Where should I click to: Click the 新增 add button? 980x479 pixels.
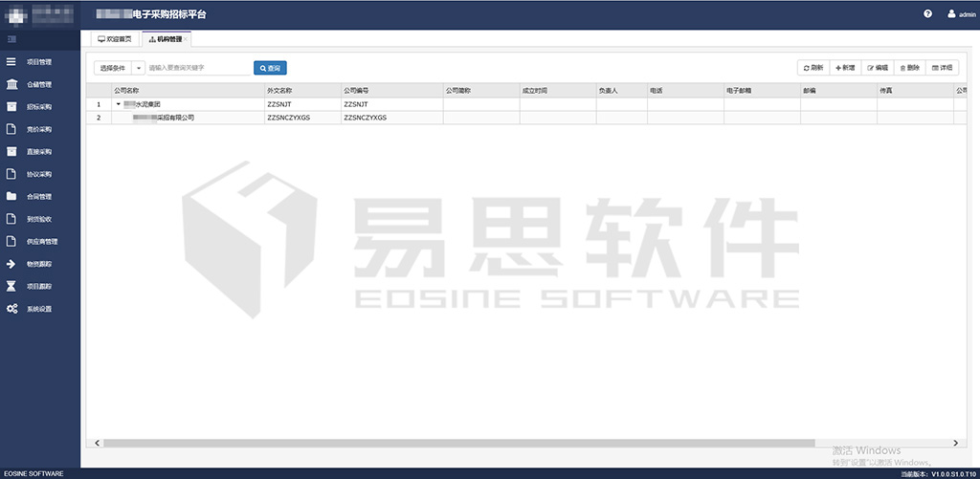(845, 68)
